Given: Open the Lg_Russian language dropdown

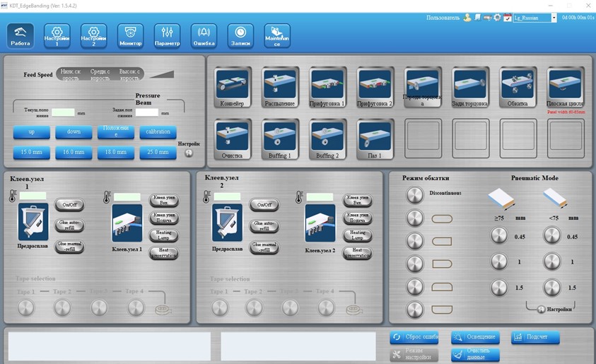Looking at the screenshot, I should 554,18.
